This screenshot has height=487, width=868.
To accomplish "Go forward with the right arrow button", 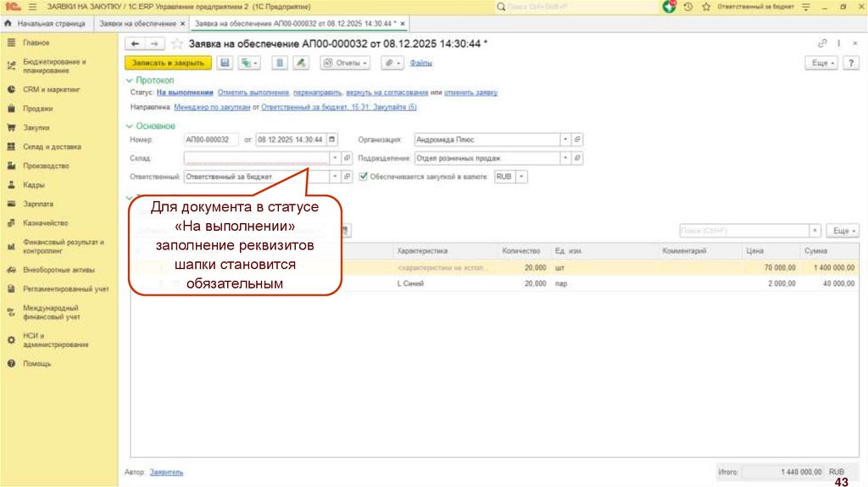I will click(x=154, y=44).
